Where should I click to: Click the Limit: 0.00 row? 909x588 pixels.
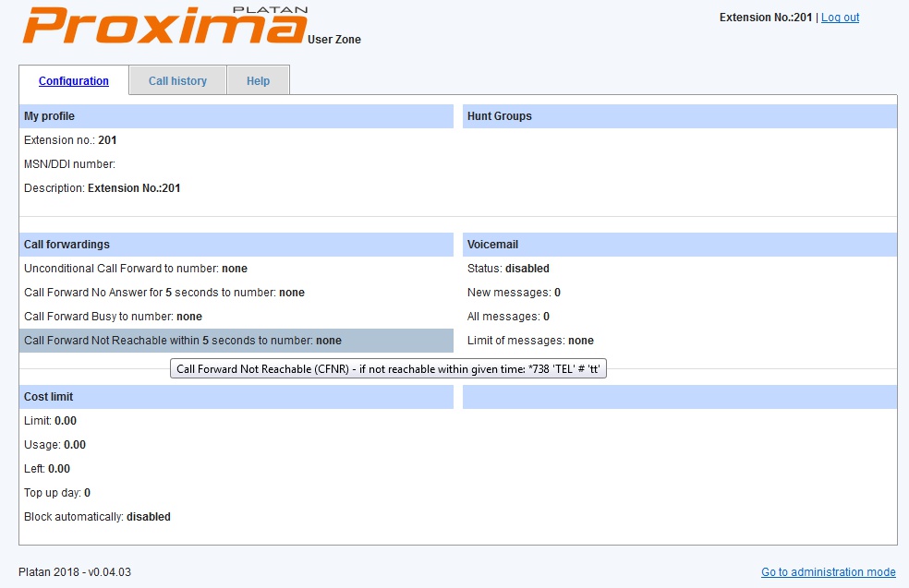(236, 421)
